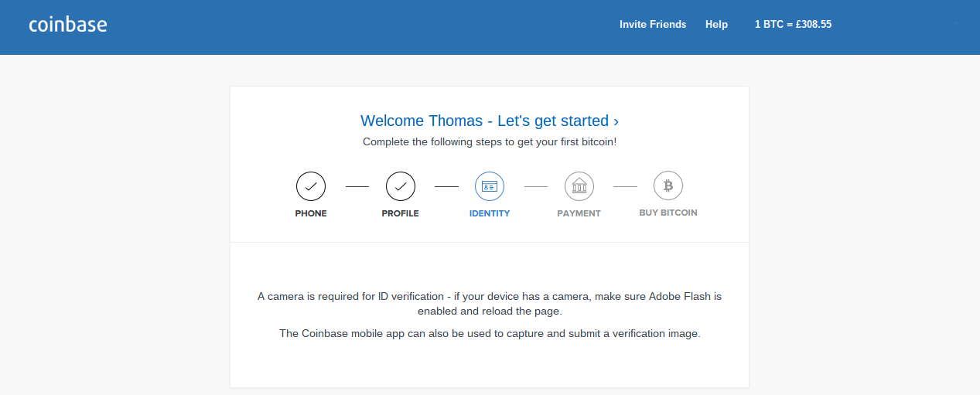980x395 pixels.
Task: Click the 1 BTC price ticker
Action: pos(793,24)
